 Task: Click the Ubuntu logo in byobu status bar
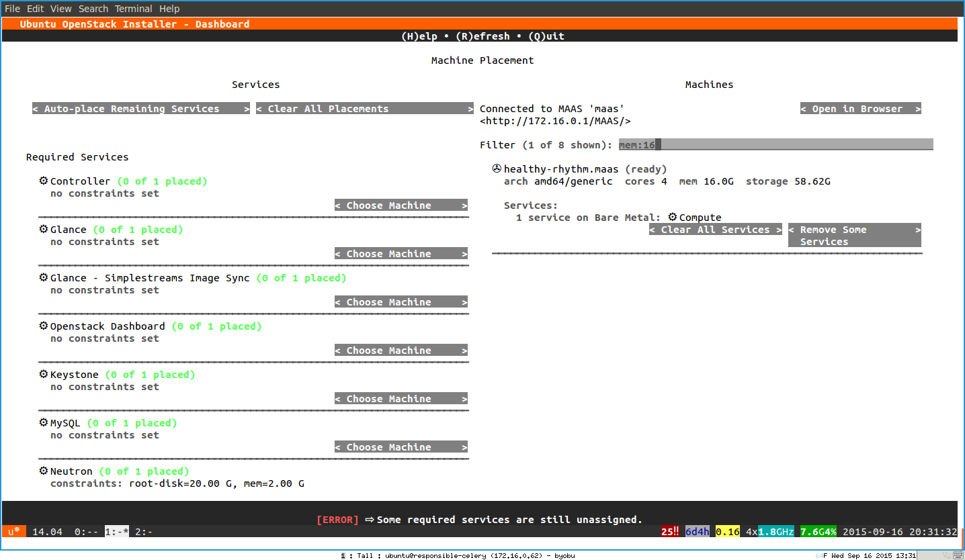[x=14, y=531]
